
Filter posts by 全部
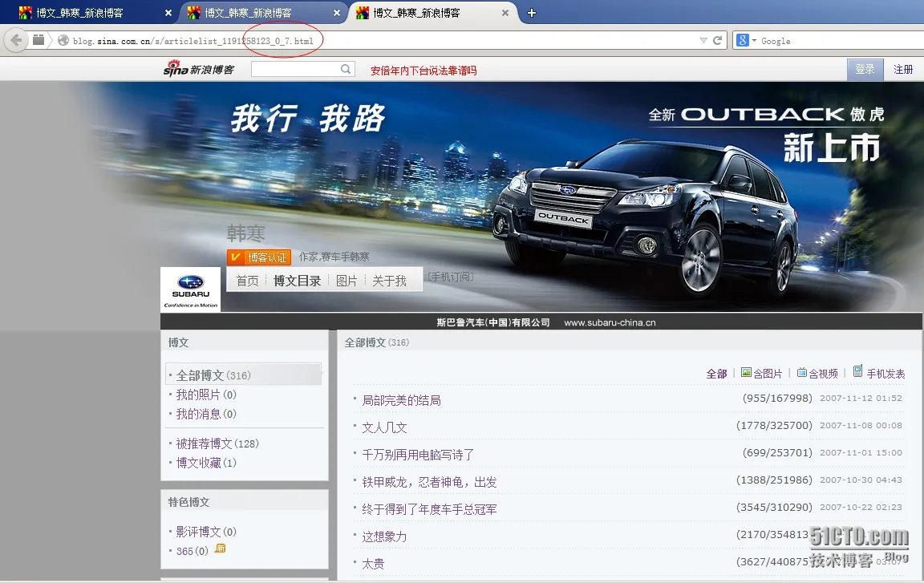click(x=716, y=374)
